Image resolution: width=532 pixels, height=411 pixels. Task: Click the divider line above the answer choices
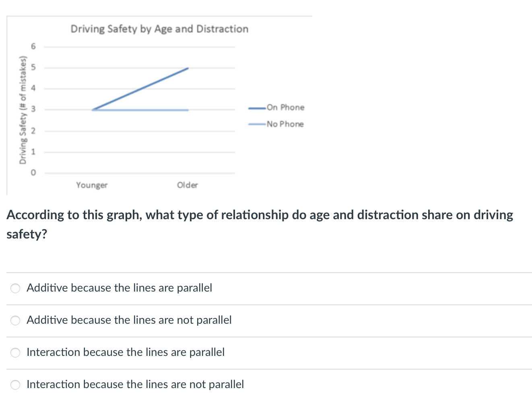[x=266, y=272]
